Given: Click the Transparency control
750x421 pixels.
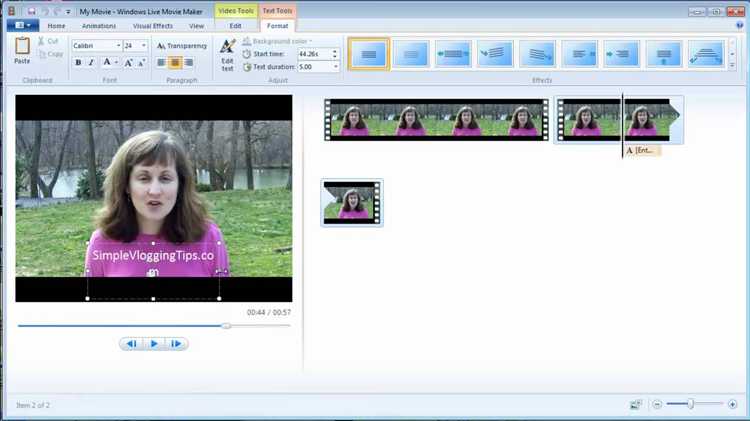Looking at the screenshot, I should pyautogui.click(x=182, y=46).
